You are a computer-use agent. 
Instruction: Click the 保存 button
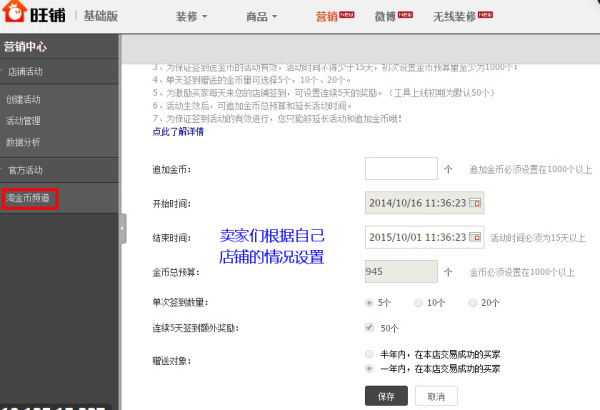click(x=386, y=396)
